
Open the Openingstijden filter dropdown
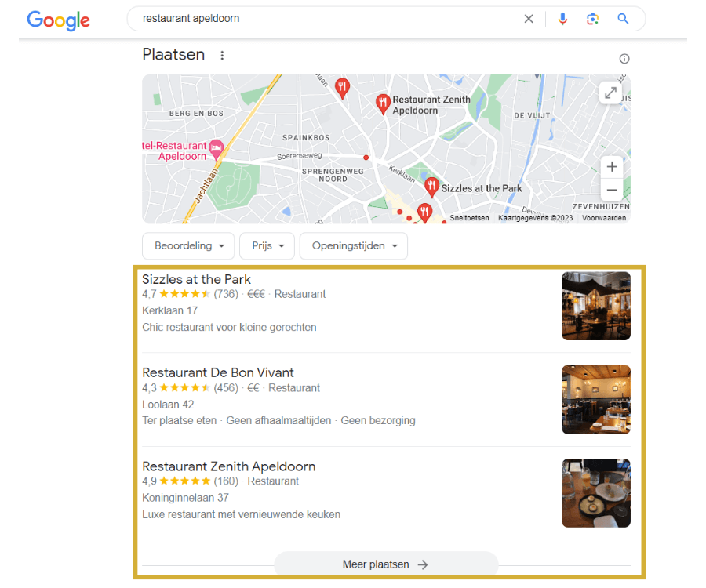coord(354,245)
